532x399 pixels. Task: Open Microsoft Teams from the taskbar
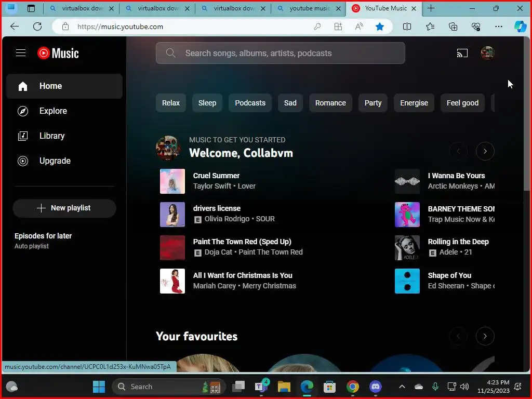[261, 386]
